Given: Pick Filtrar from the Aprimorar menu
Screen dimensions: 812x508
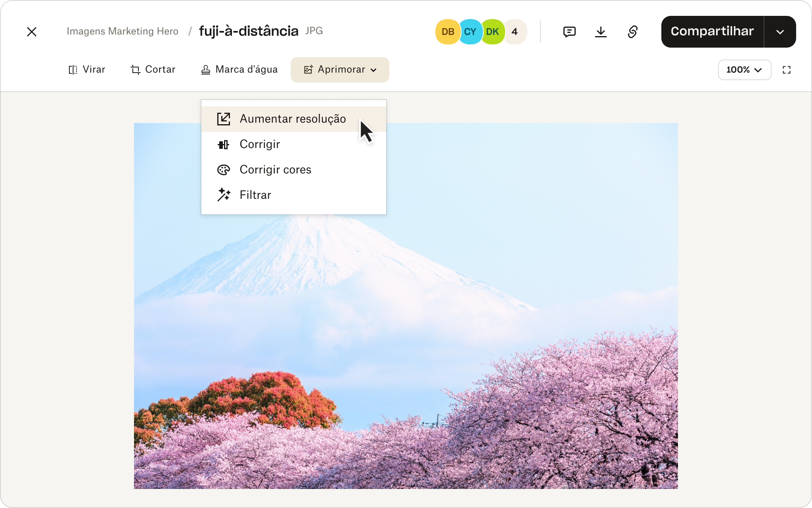Looking at the screenshot, I should [294, 195].
